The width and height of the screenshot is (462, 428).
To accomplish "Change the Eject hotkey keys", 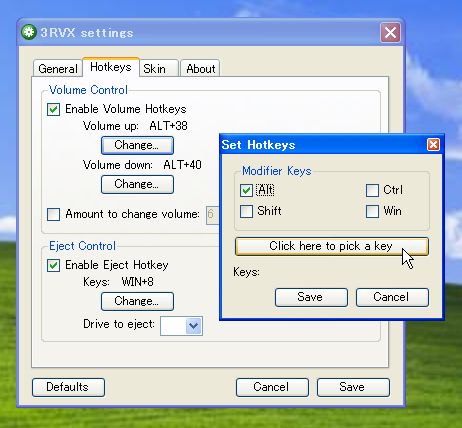I will [x=137, y=301].
